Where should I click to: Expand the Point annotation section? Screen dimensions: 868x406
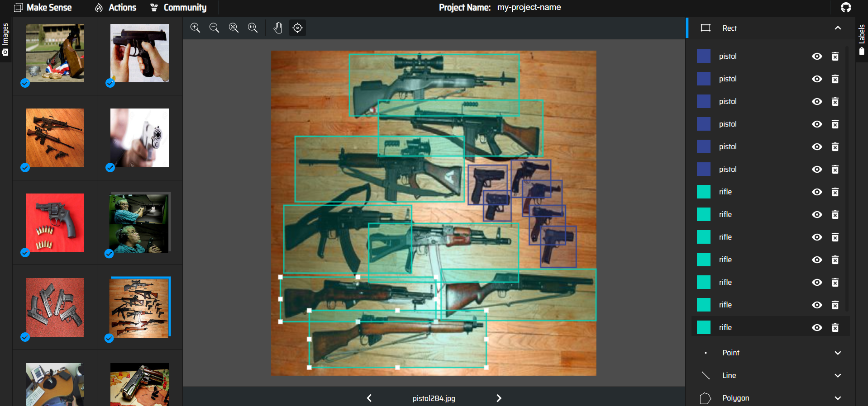point(838,353)
